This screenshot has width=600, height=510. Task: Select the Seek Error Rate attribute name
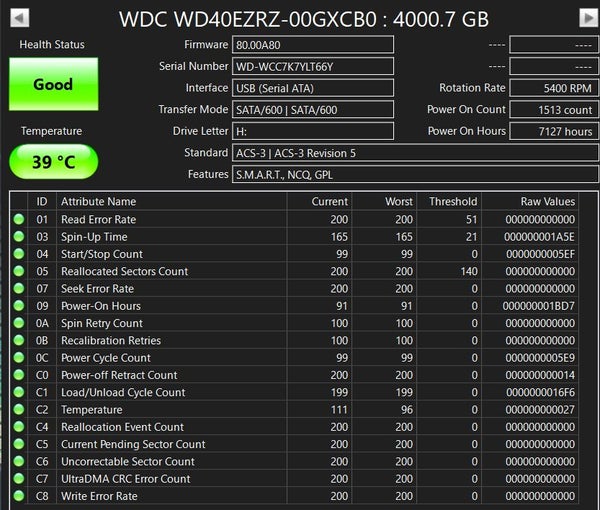pyautogui.click(x=97, y=288)
